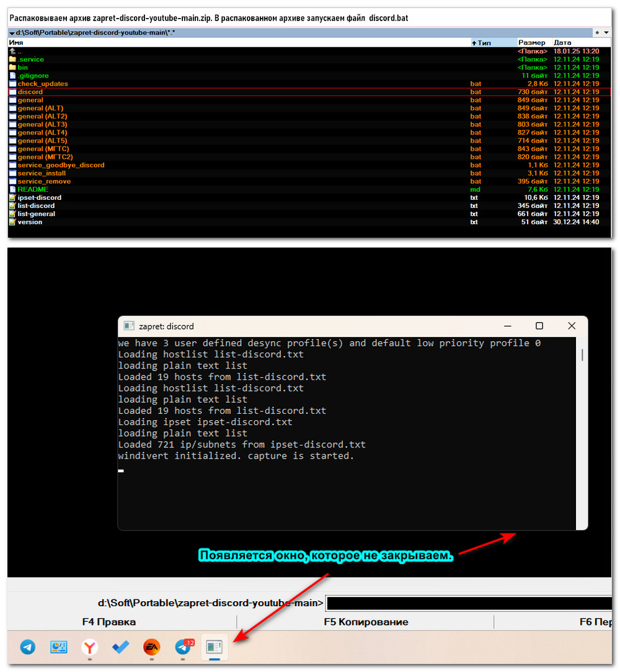
Task: Click the zapret: discord title bar text
Action: pos(166,326)
